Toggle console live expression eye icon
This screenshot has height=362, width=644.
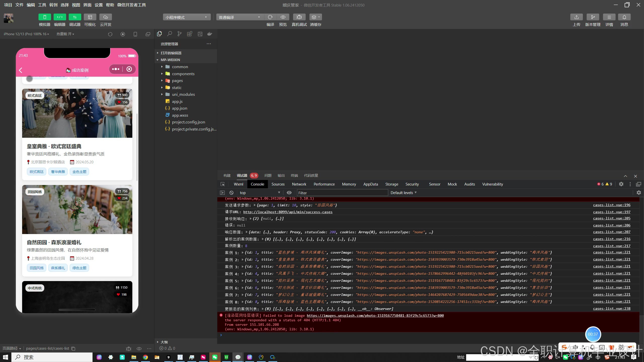(x=289, y=193)
